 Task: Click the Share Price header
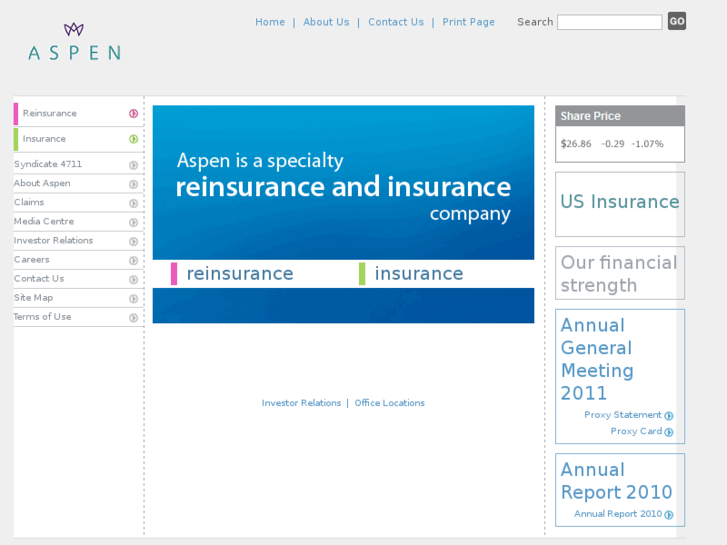tap(620, 116)
